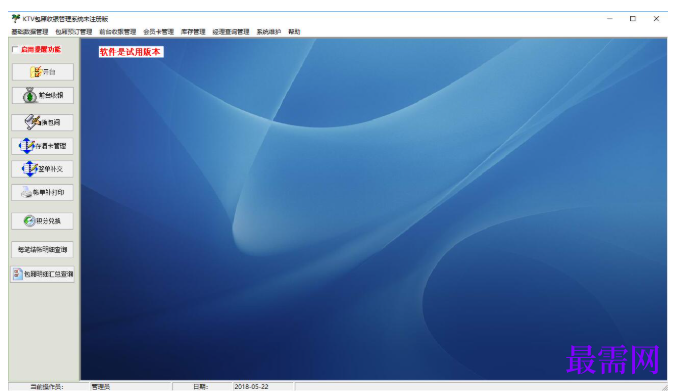Open the 库存管理 menu
This screenshot has width=678, height=391.
[x=193, y=32]
